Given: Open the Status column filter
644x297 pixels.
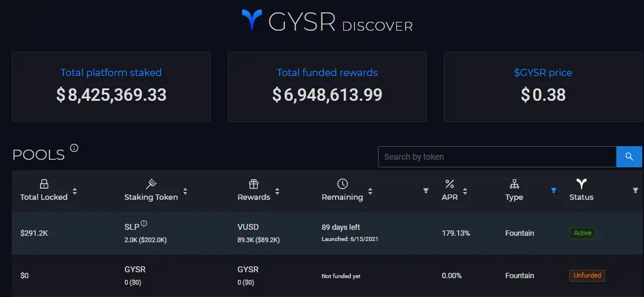Looking at the screenshot, I should click(635, 190).
